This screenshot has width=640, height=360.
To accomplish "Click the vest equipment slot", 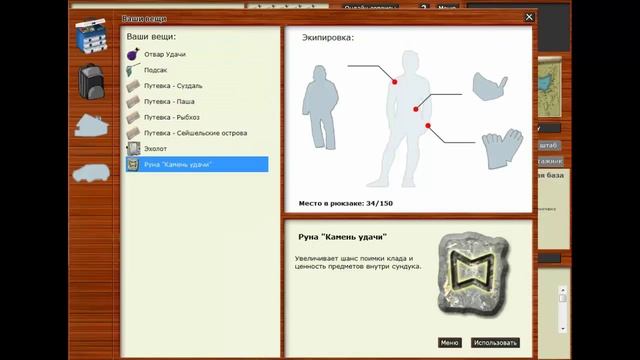I will 490,86.
